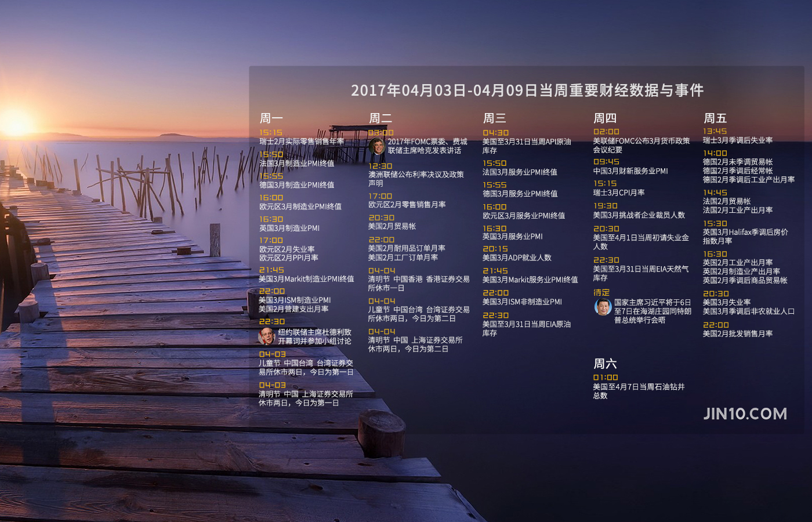This screenshot has width=812, height=522.
Task: Click the 01:00 time under 周六
Action: (606, 378)
